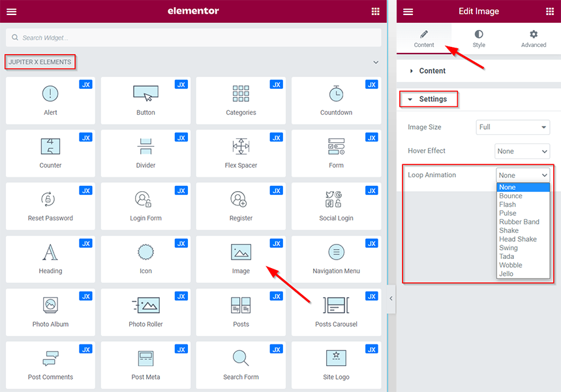The width and height of the screenshot is (561, 392).
Task: Select the Countdown widget
Action: (337, 100)
